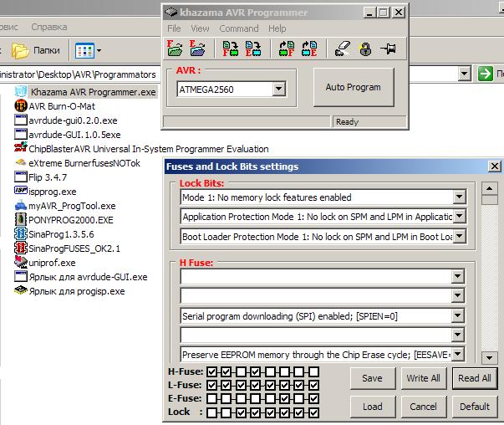This screenshot has height=425, width=504.
Task: Click the Load EEPROM file icon in Khazama toolbar
Action: [x=197, y=49]
